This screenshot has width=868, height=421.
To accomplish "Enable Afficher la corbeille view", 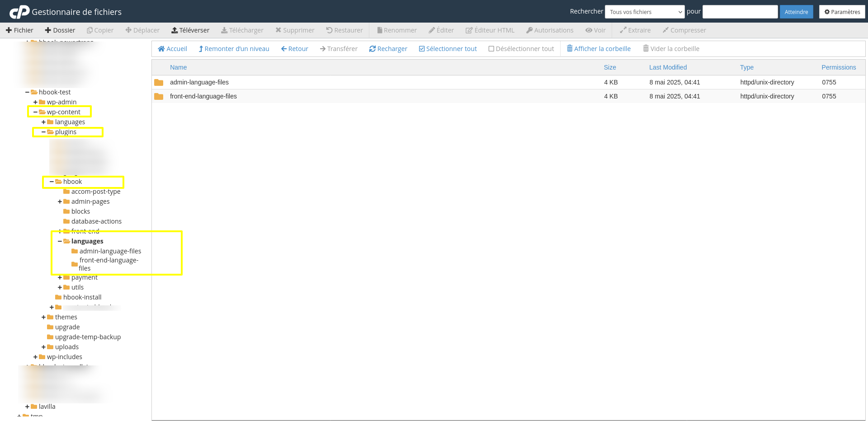I will click(x=598, y=48).
